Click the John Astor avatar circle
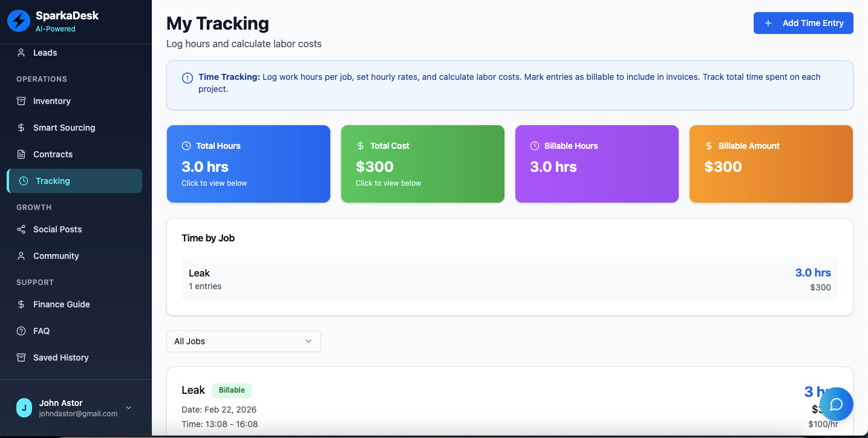The height and width of the screenshot is (438, 868). 24,408
